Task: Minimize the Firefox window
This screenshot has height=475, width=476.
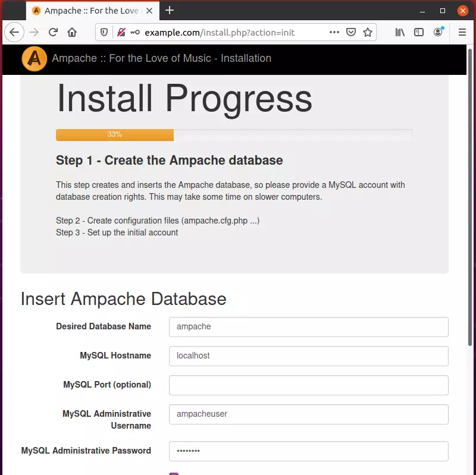Action: [x=422, y=11]
